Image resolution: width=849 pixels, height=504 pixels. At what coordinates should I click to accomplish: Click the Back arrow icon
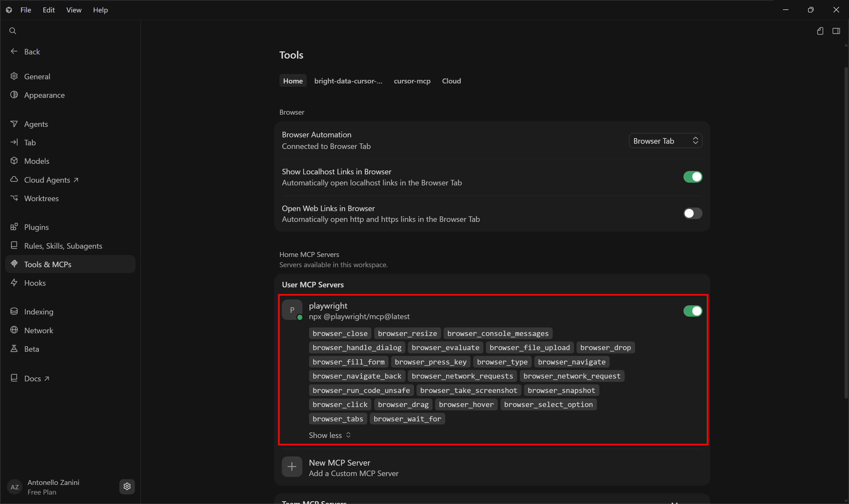(14, 51)
